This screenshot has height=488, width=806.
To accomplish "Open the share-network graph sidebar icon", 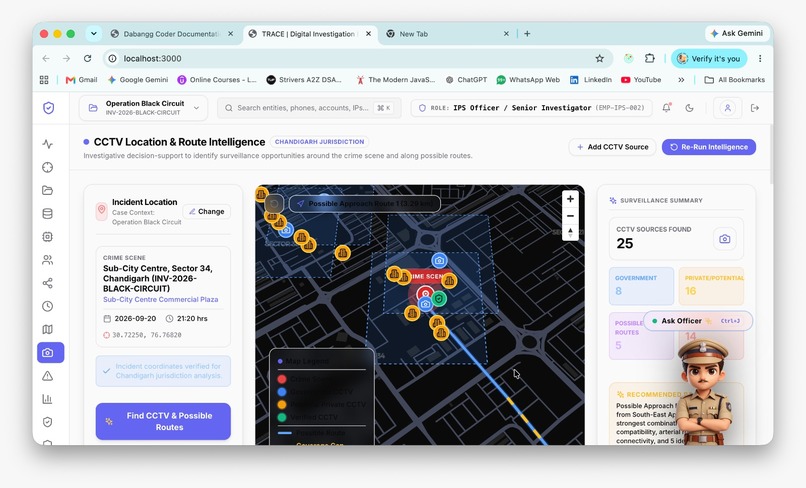I will click(48, 283).
